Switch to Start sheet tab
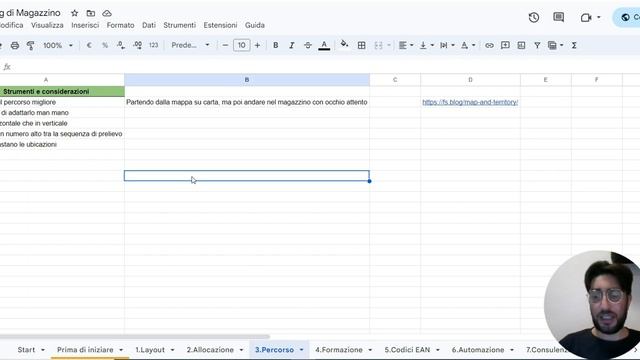The height and width of the screenshot is (360, 640). point(26,350)
